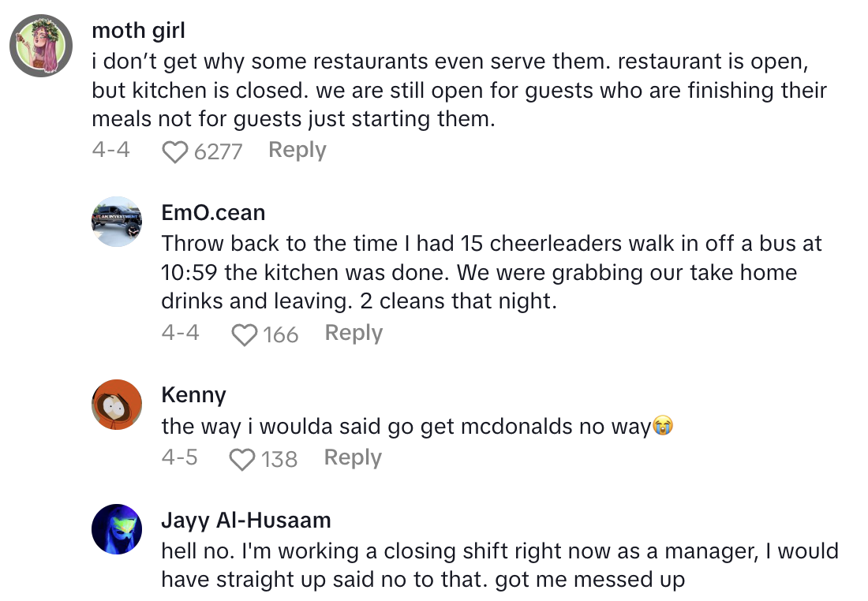
Task: Like EmO.cean's cheerleader comment
Action: (244, 334)
